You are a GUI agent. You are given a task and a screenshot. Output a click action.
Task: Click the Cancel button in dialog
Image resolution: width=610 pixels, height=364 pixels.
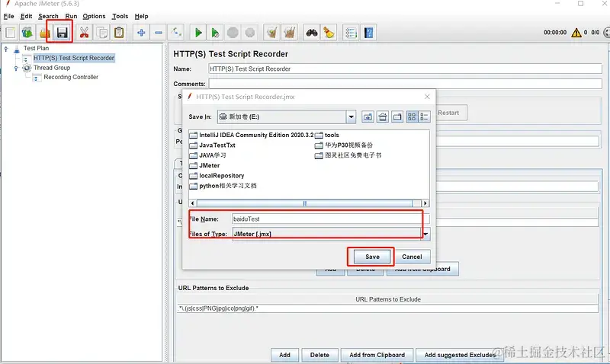[x=412, y=257]
